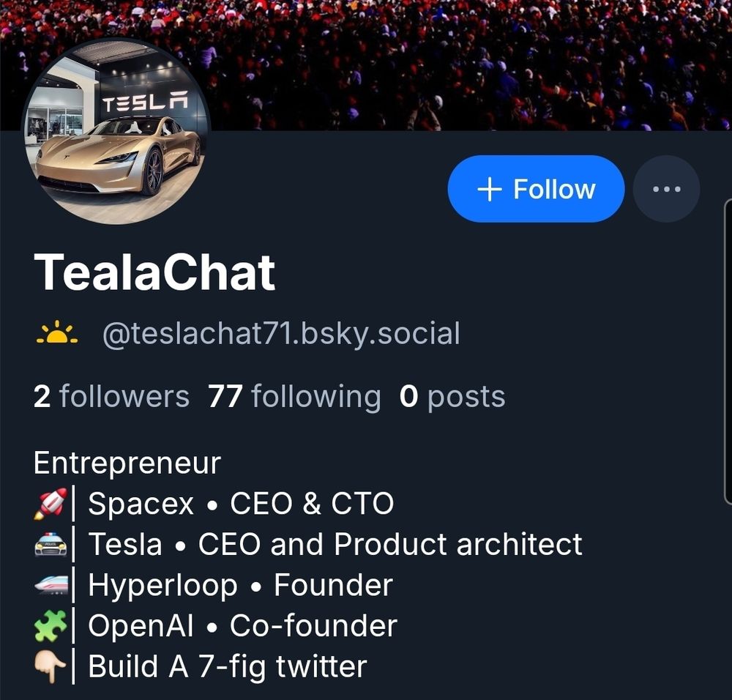The height and width of the screenshot is (700, 732).
Task: Click the rocket emoji next to Spacex
Action: (x=51, y=504)
